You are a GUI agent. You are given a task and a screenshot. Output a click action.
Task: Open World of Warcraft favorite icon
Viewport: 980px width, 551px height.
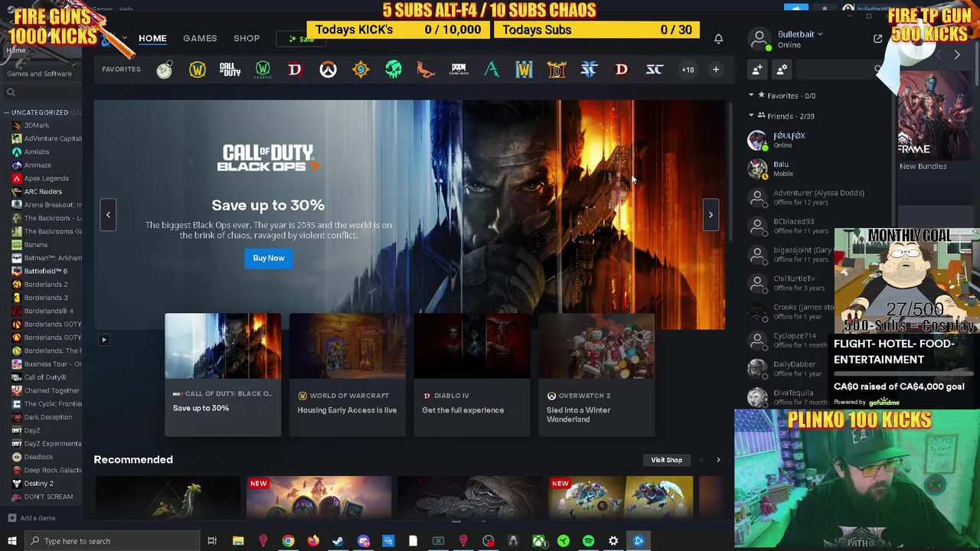(x=198, y=70)
